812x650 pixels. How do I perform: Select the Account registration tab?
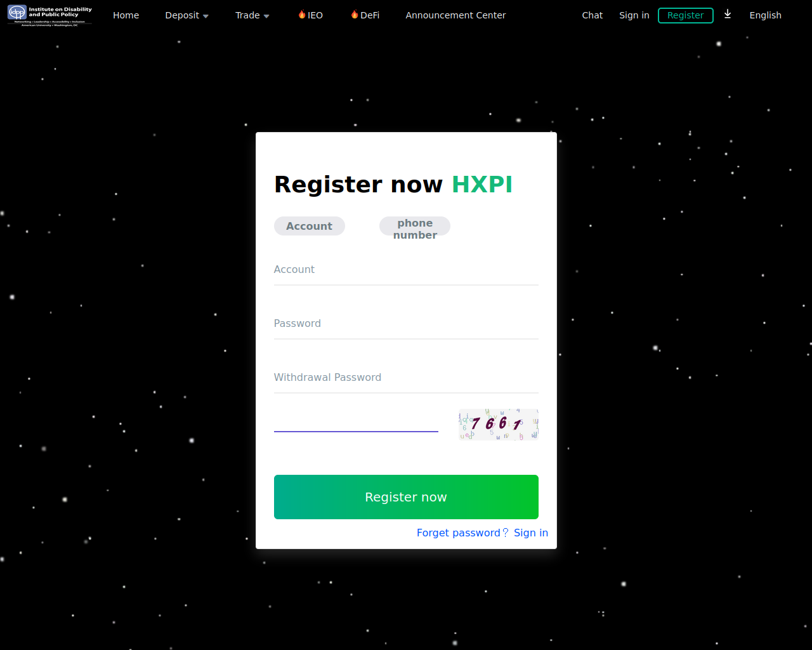click(x=309, y=226)
